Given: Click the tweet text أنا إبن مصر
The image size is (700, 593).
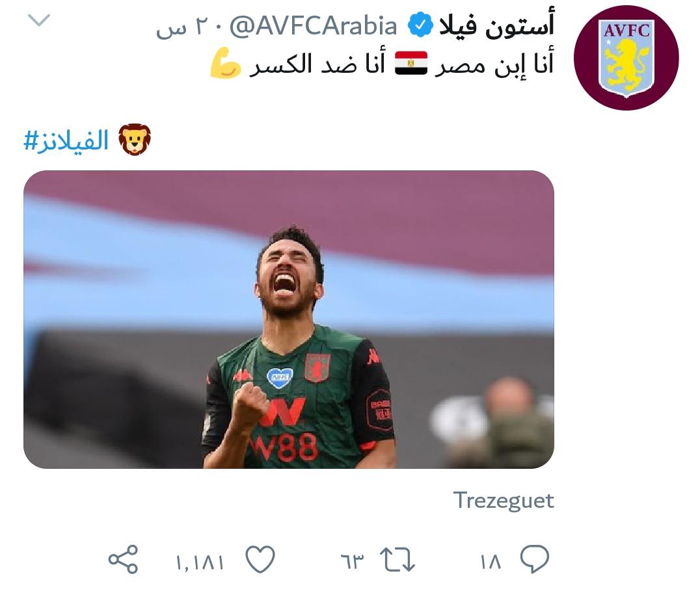Looking at the screenshot, I should [x=494, y=64].
